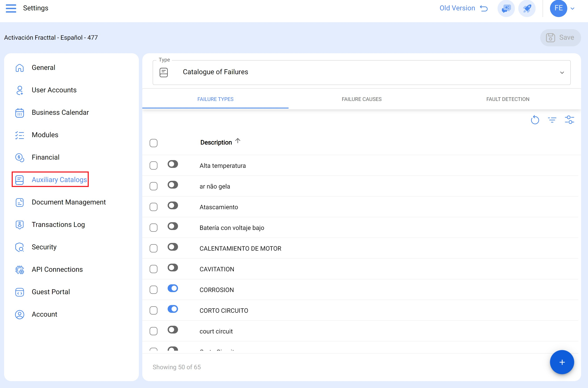
Task: Sort by Description column arrow
Action: tap(238, 141)
